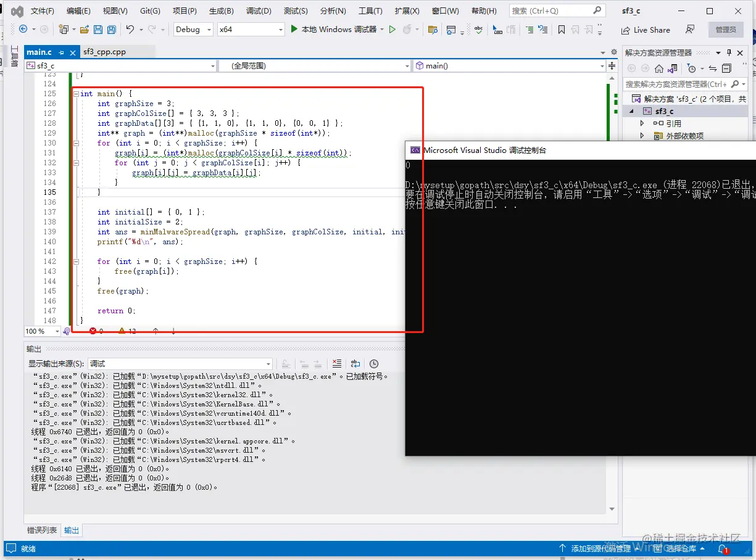Toggle word wrap in output panel
Viewport: 756px width, 560px height.
(x=355, y=364)
